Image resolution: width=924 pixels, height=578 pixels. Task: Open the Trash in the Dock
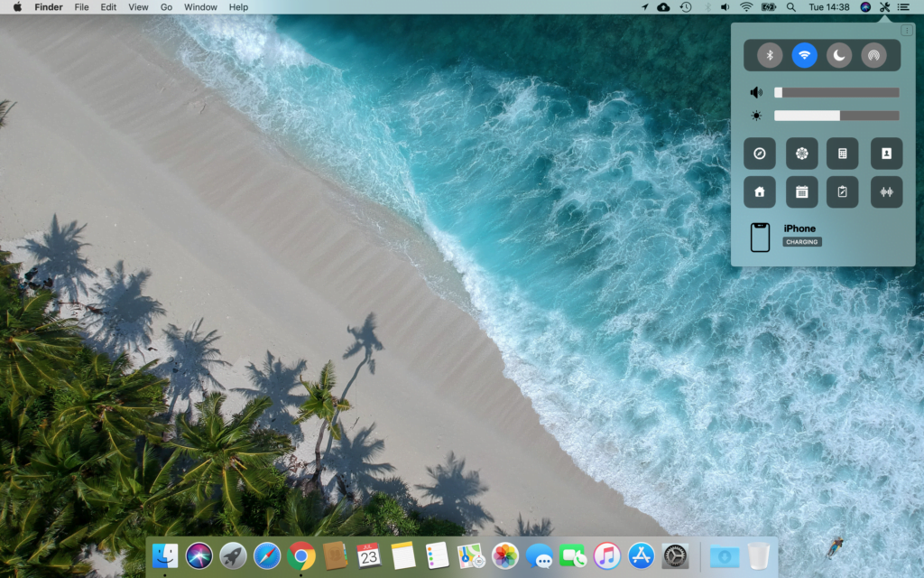[x=759, y=555]
